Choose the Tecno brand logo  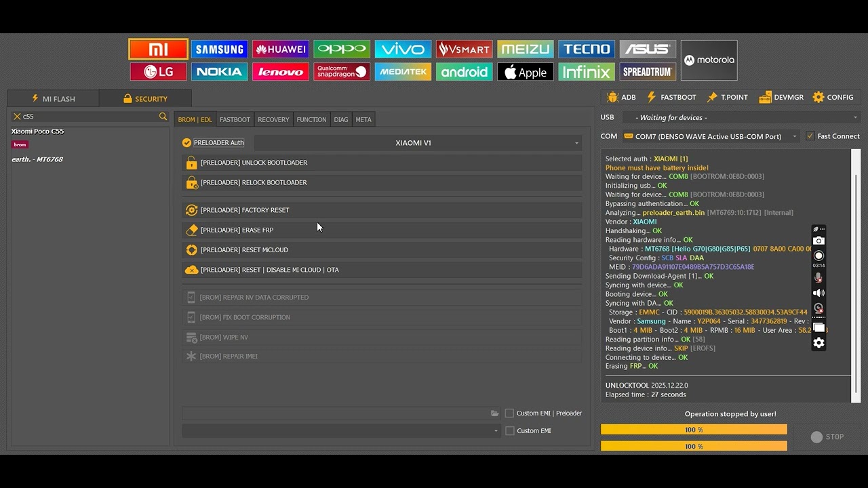coord(587,49)
